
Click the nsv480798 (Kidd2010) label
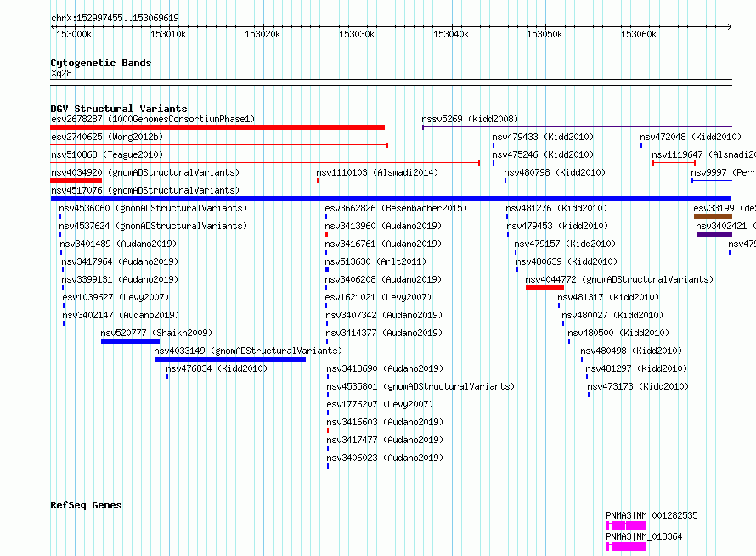pos(555,172)
